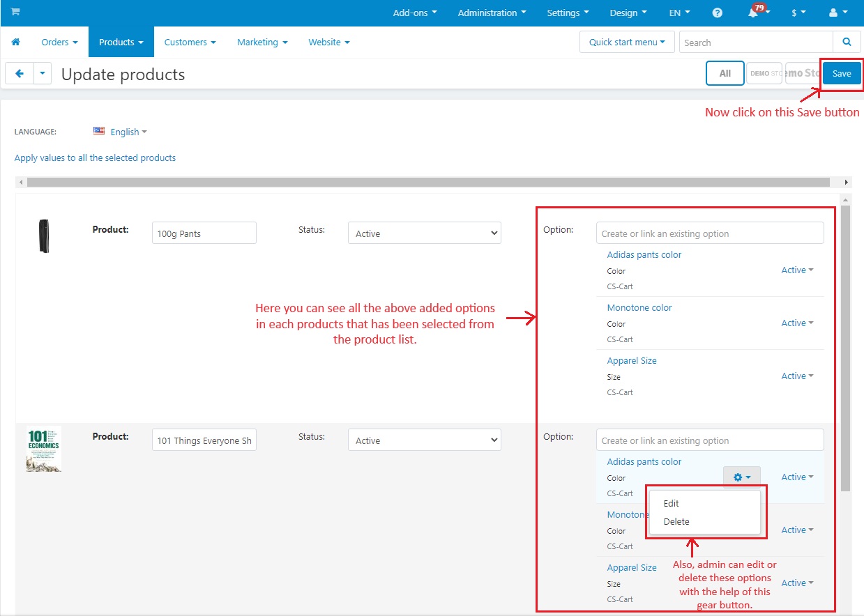The height and width of the screenshot is (616, 864).
Task: Click the vertical scrollbar thumb
Action: click(x=846, y=348)
